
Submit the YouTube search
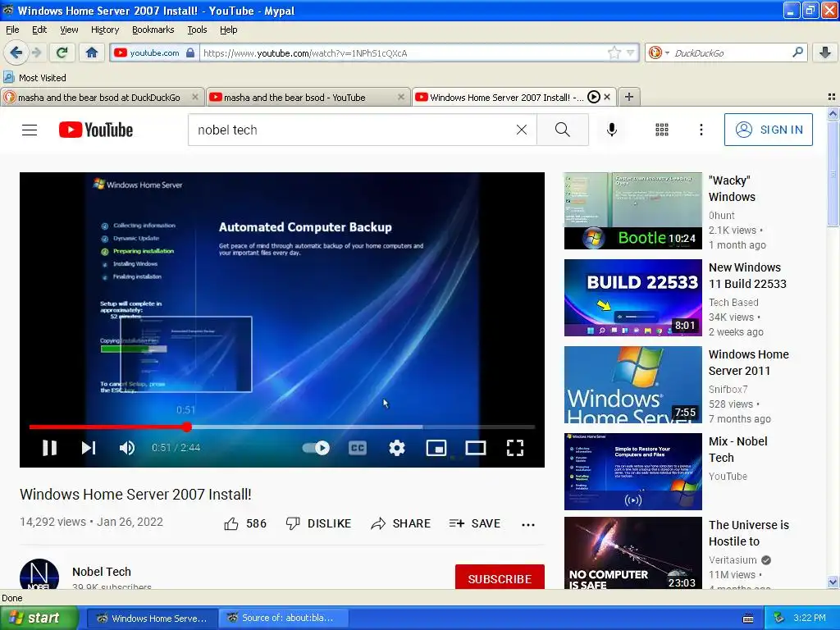(x=563, y=130)
